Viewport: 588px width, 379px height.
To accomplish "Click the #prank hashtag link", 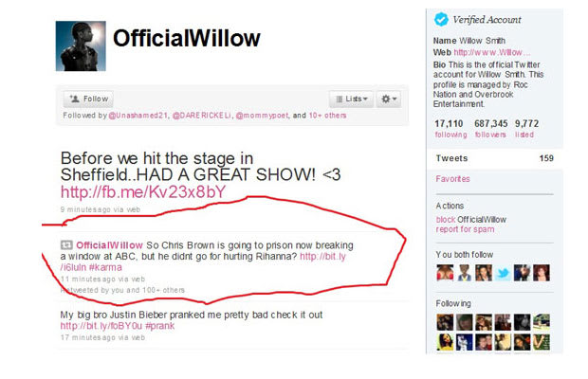I will 159,326.
